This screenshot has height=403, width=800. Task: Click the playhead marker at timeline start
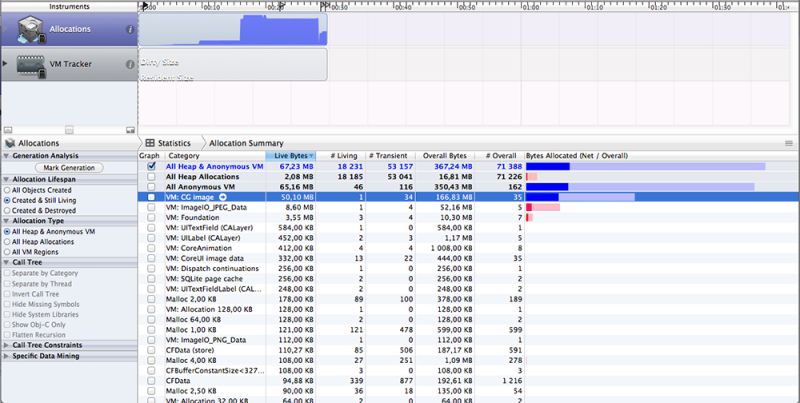click(145, 6)
